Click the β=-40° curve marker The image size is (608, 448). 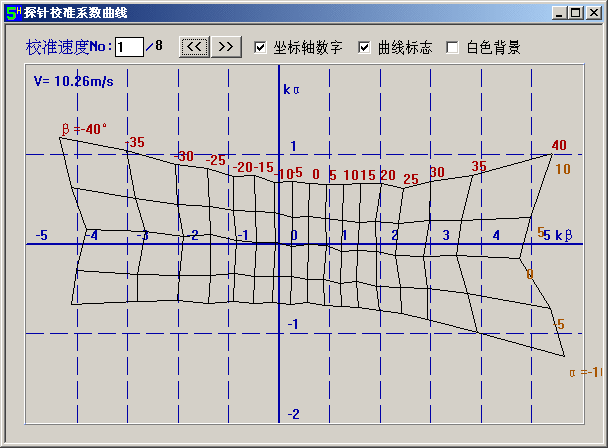[84, 128]
